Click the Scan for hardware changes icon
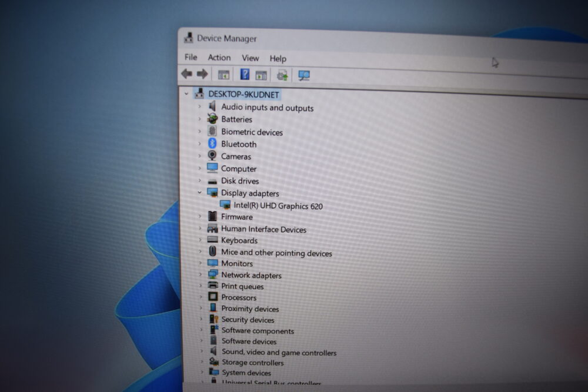588x392 pixels. tap(304, 76)
